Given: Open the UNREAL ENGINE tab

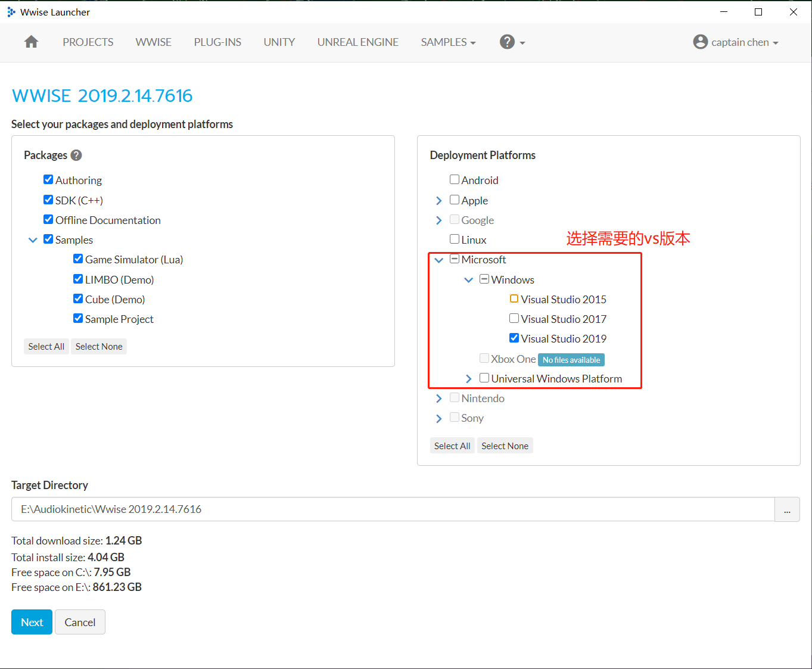Looking at the screenshot, I should [x=358, y=42].
